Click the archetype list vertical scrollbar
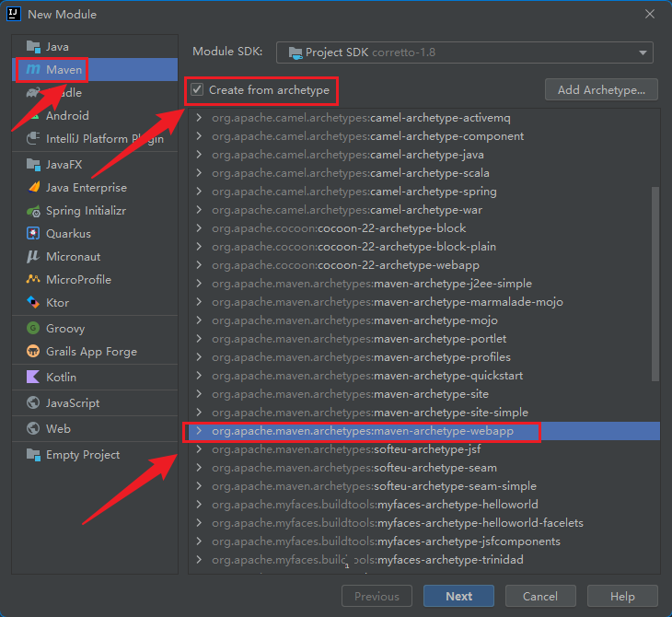The width and height of the screenshot is (672, 617). pos(655,284)
